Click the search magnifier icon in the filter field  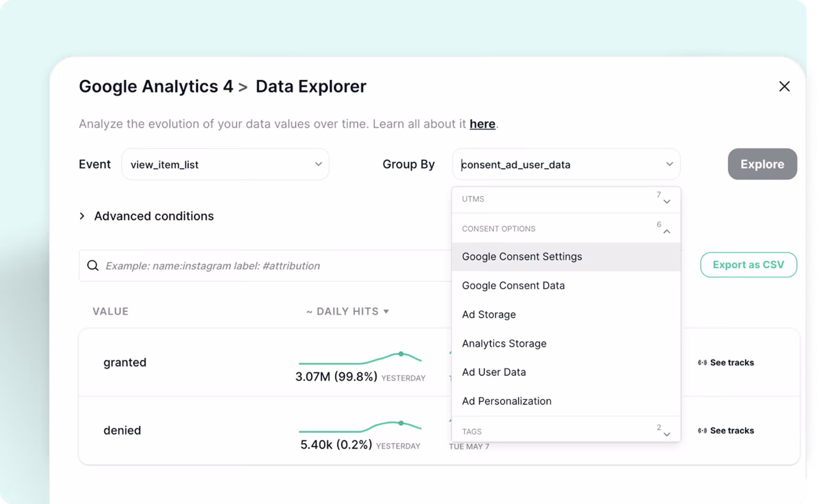(x=93, y=265)
